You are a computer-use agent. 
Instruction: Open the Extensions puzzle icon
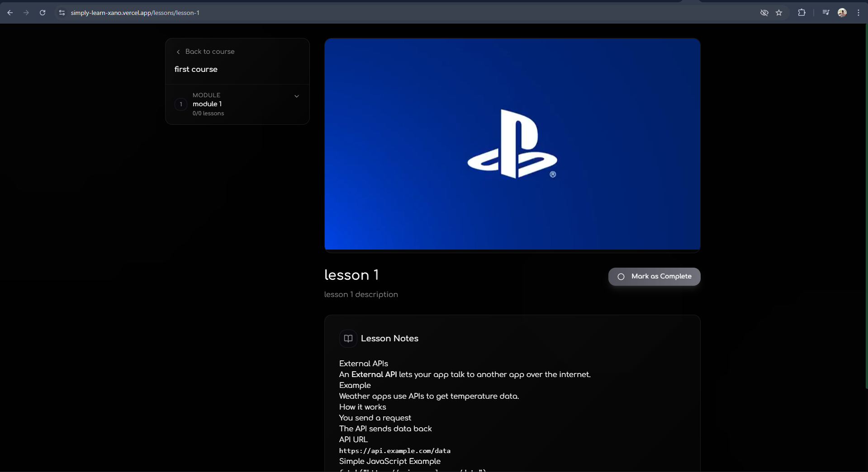click(x=802, y=13)
